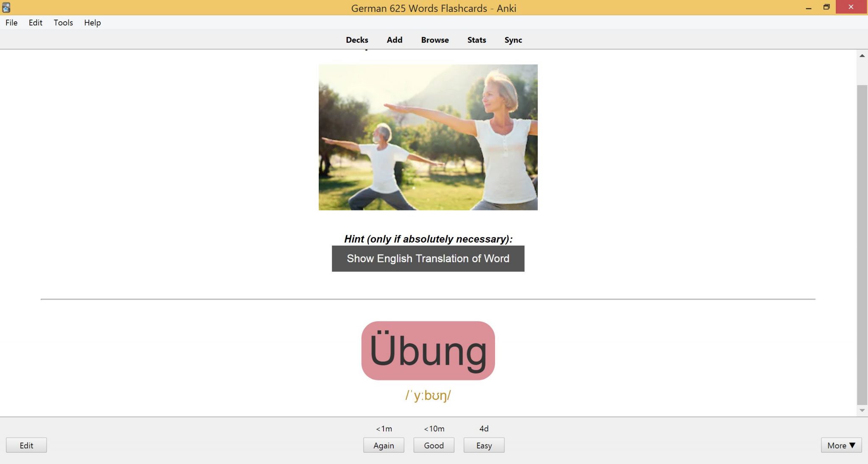
Task: Rate the card Again
Action: (x=384, y=445)
